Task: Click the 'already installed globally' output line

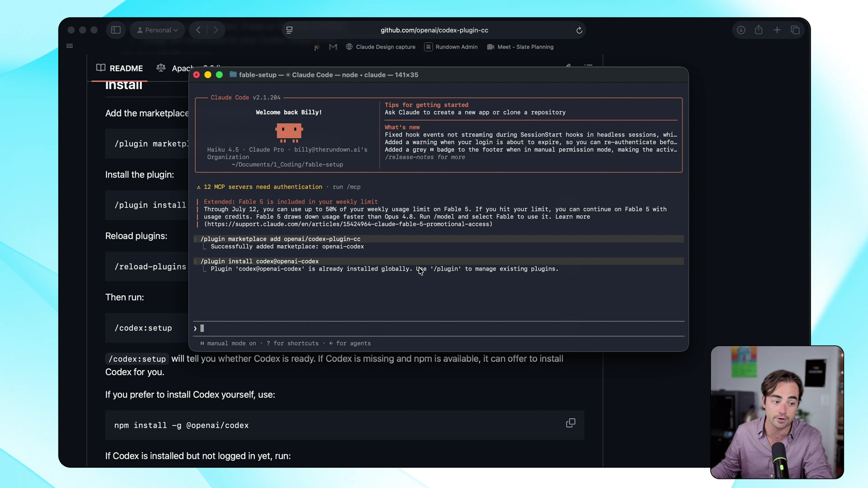Action: tap(384, 269)
